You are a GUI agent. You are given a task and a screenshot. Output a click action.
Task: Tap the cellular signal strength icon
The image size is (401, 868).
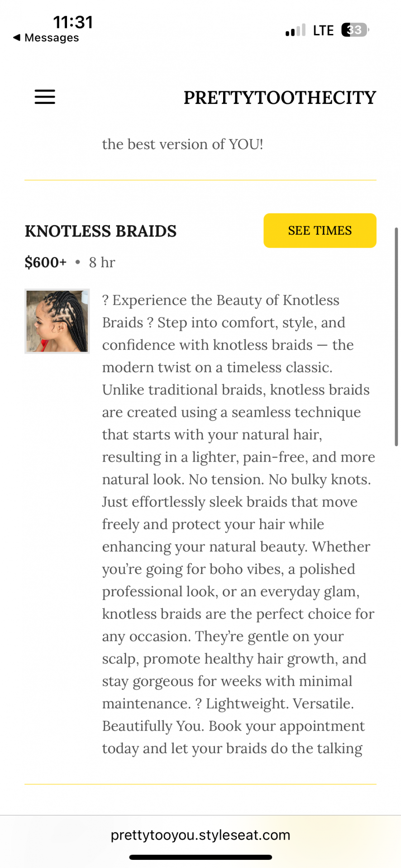[296, 30]
